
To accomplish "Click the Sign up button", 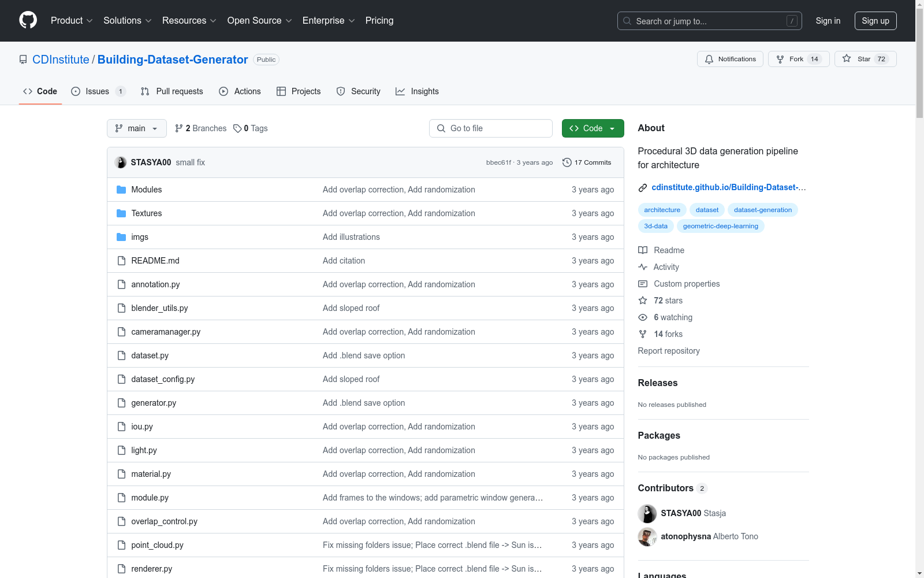I will pyautogui.click(x=875, y=21).
